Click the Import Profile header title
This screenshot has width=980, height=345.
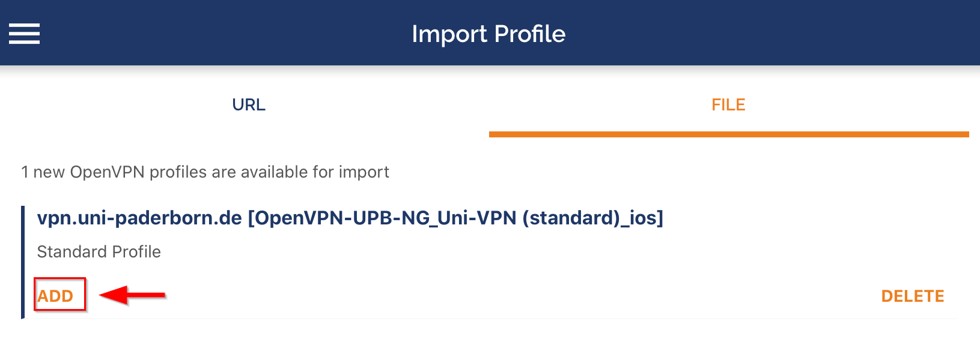click(x=488, y=34)
